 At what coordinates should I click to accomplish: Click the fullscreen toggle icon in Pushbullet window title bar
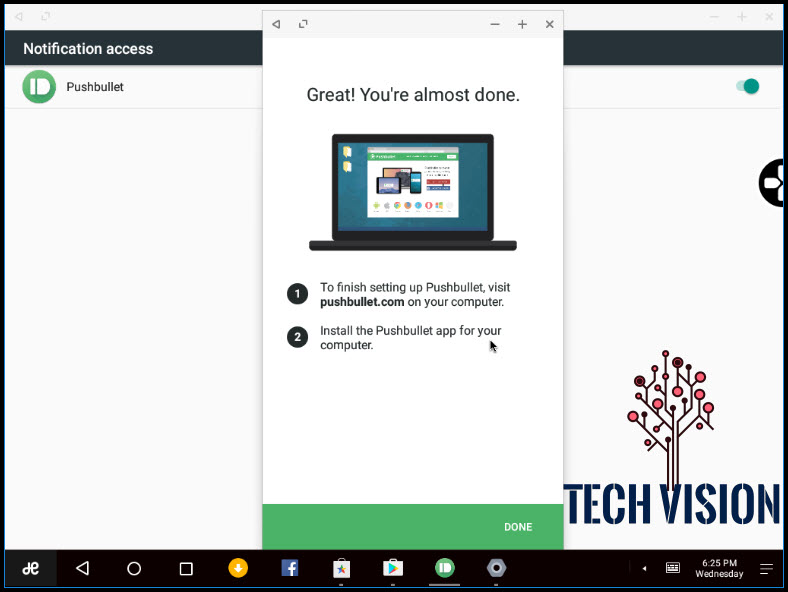[x=303, y=24]
